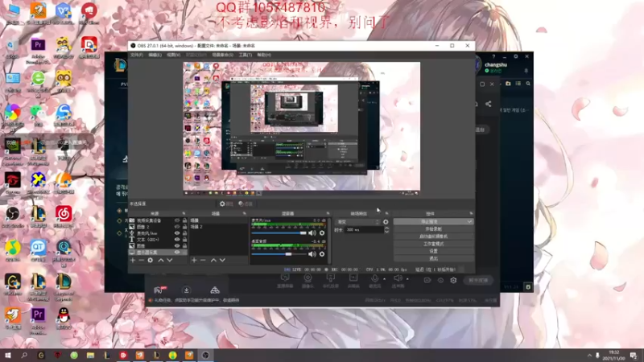Screen dimensions: 644x362
Task: Open 文件(F) menu in OBS
Action: tap(137, 55)
